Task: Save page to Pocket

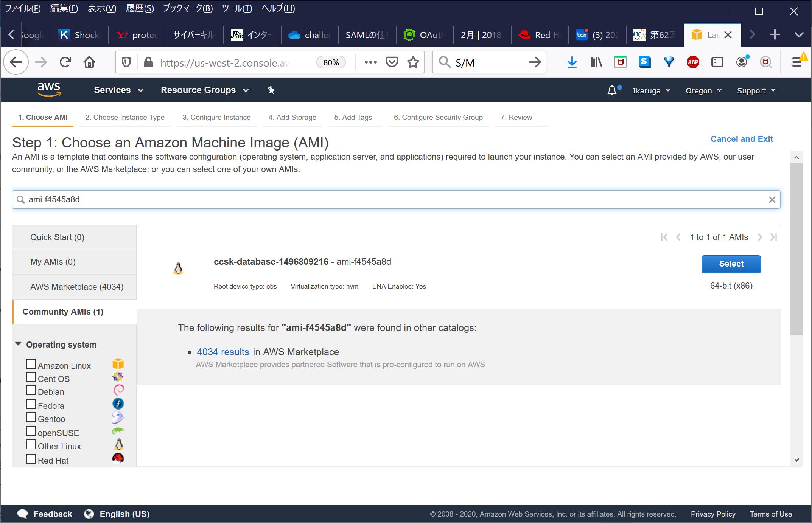Action: 392,62
